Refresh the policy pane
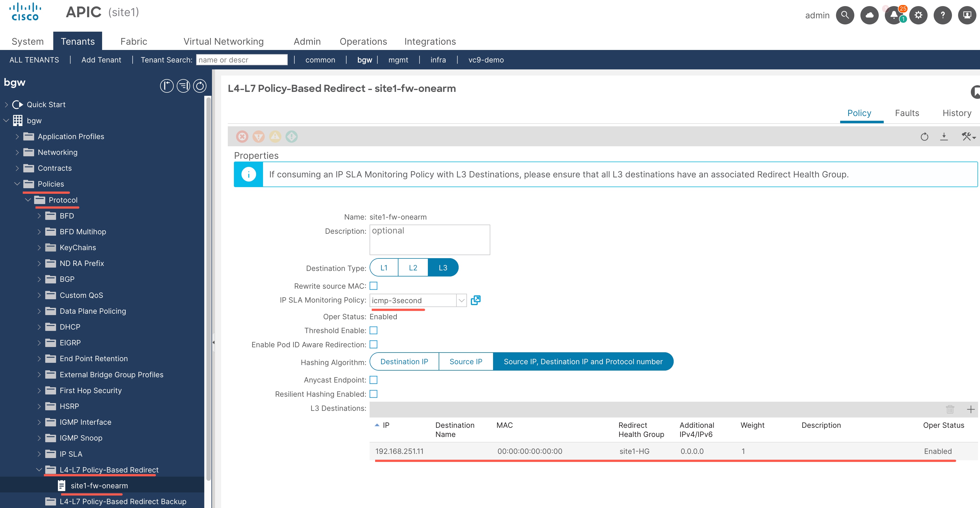The height and width of the screenshot is (508, 980). pyautogui.click(x=925, y=137)
